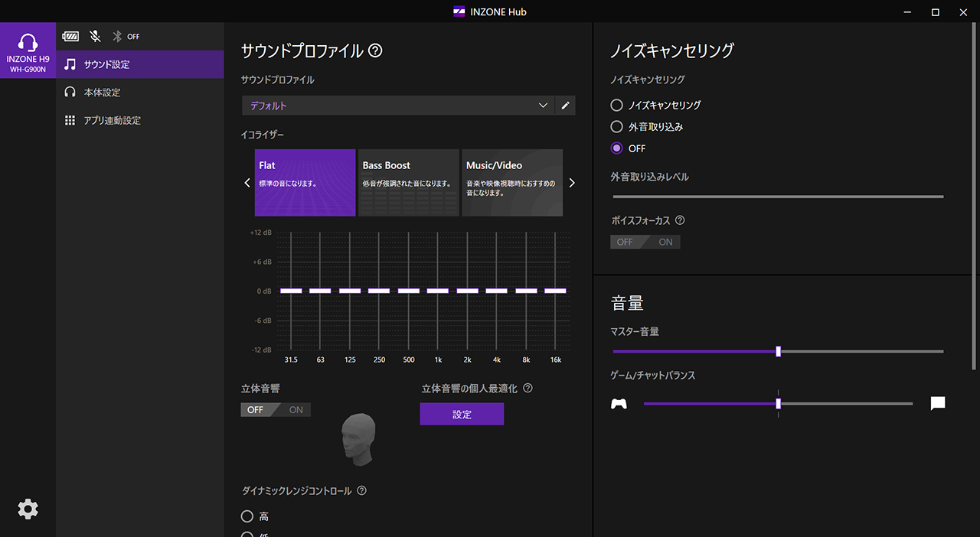Image resolution: width=980 pixels, height=537 pixels.
Task: Click the 2k equalizer band handle
Action: click(468, 291)
